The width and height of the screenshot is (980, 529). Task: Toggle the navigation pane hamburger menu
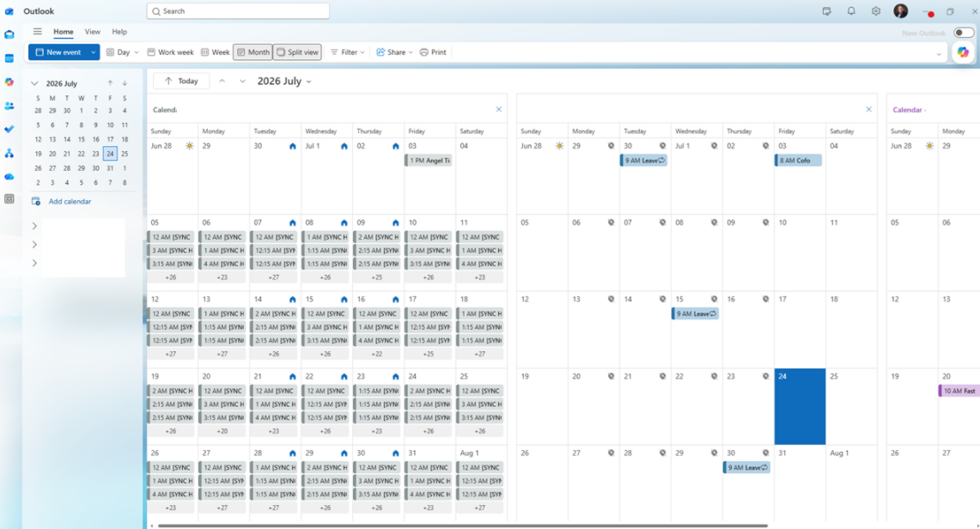(x=38, y=32)
